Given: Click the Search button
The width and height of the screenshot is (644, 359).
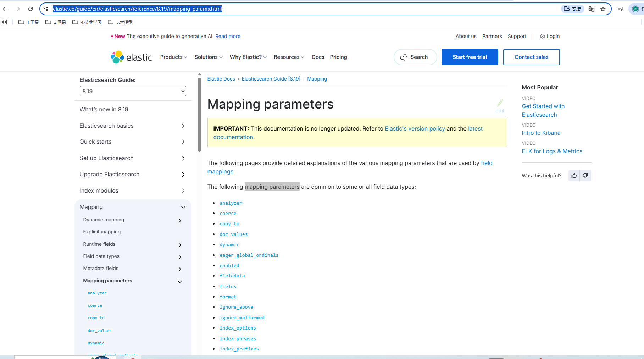Looking at the screenshot, I should [415, 57].
